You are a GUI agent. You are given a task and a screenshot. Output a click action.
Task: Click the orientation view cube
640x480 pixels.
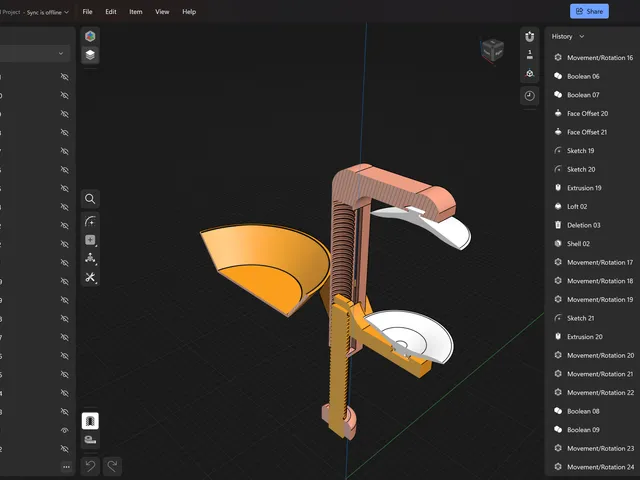(493, 50)
